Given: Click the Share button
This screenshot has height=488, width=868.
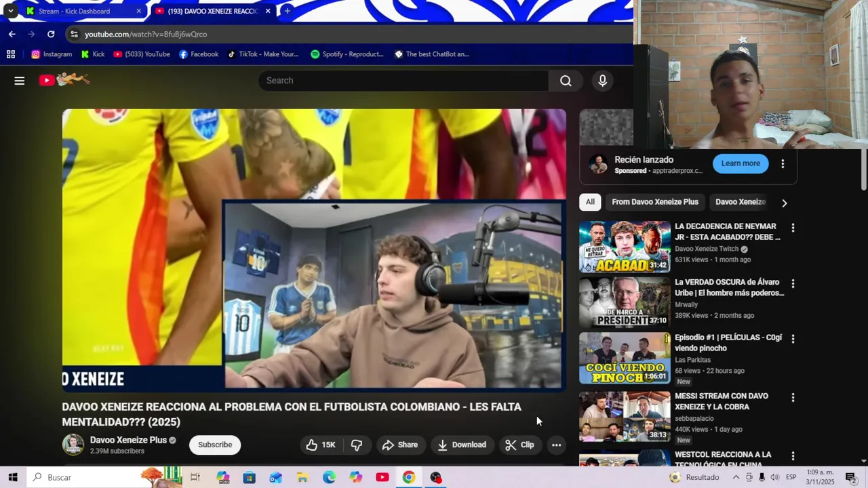Looking at the screenshot, I should 399,445.
